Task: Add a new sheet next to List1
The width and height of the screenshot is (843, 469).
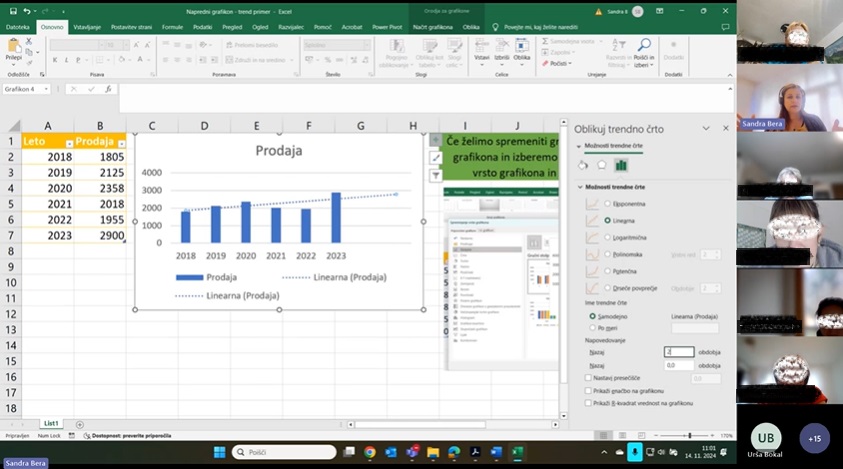Action: 80,424
